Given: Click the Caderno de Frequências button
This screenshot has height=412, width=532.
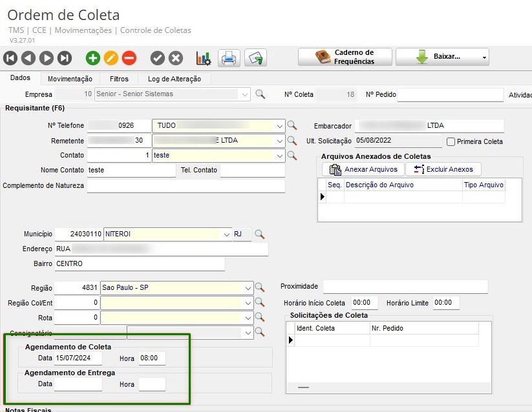Looking at the screenshot, I should (x=345, y=57).
